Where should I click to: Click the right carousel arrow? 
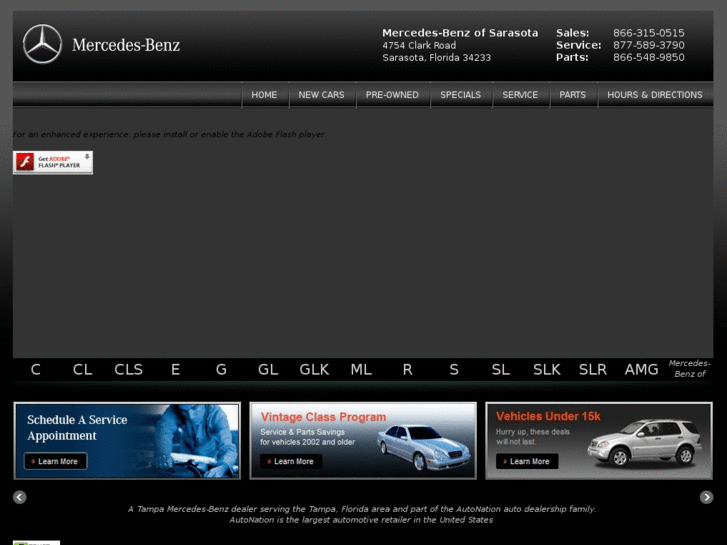tap(706, 497)
